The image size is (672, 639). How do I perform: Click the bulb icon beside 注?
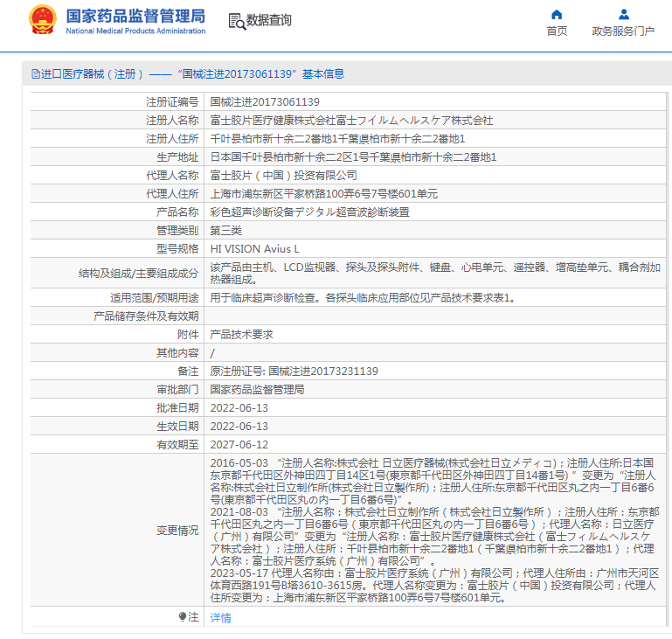183,617
